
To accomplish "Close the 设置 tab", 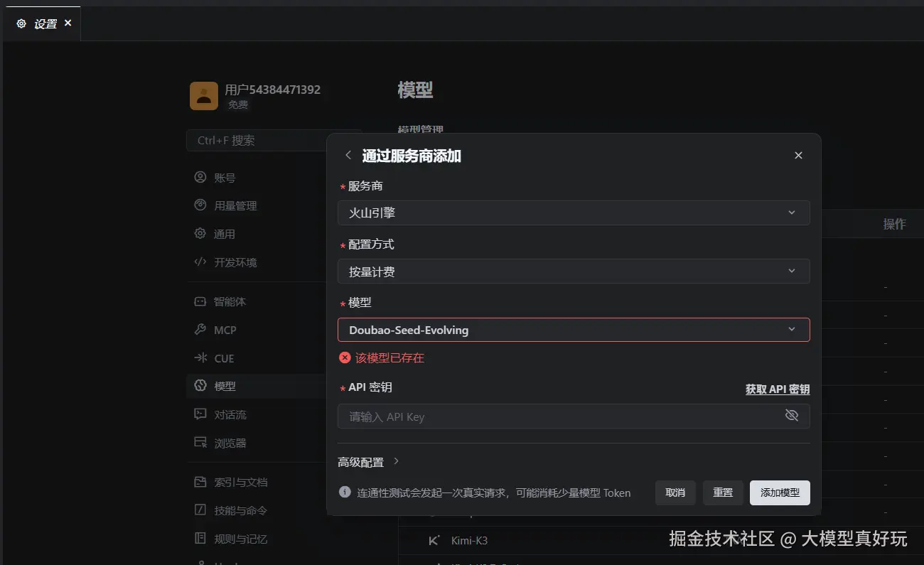I will [68, 23].
